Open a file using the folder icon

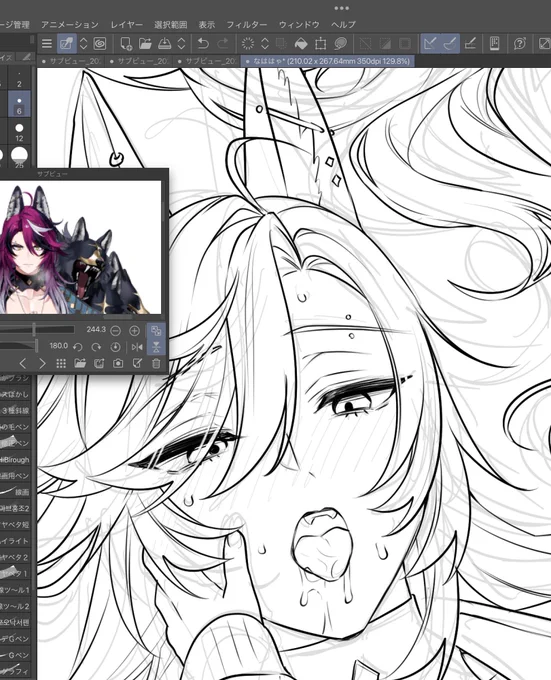[x=145, y=43]
